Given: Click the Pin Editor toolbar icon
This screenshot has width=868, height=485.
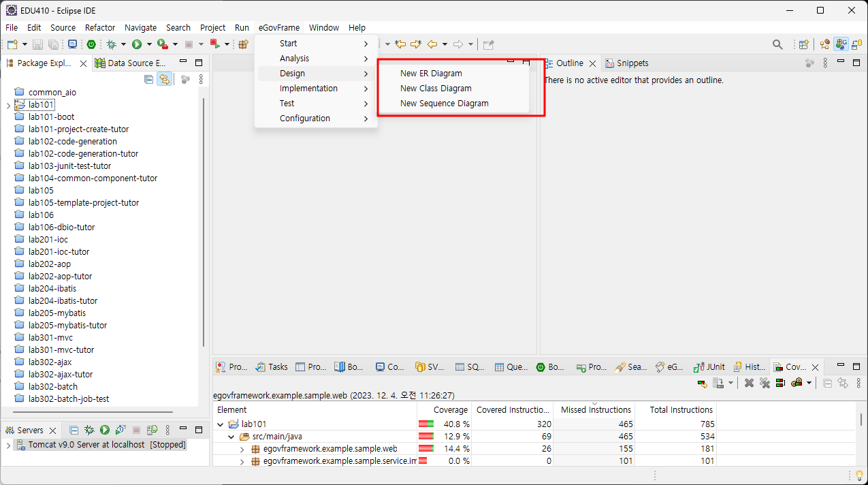Looking at the screenshot, I should (x=488, y=44).
